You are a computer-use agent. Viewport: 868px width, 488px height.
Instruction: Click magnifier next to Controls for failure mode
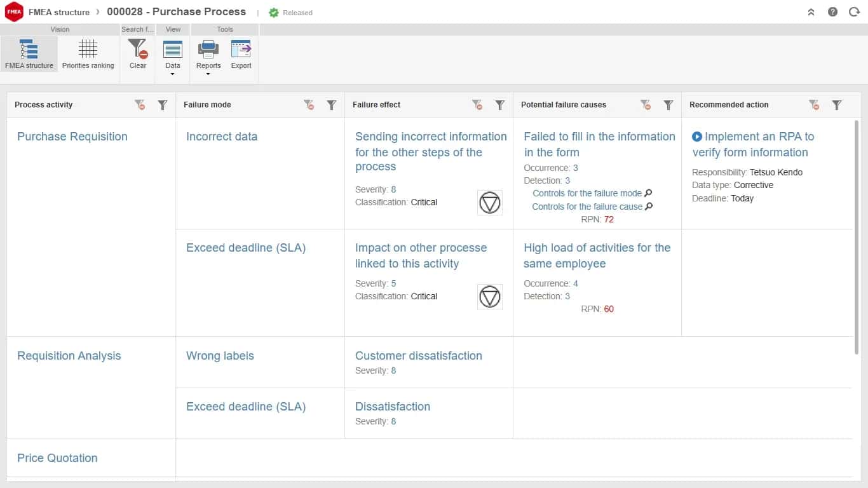point(648,193)
